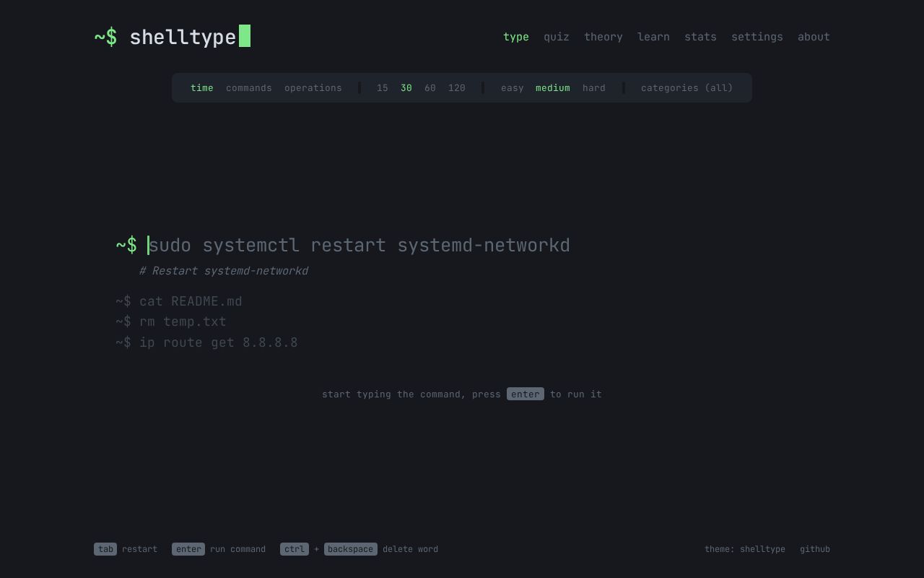View the stats page

[700, 37]
